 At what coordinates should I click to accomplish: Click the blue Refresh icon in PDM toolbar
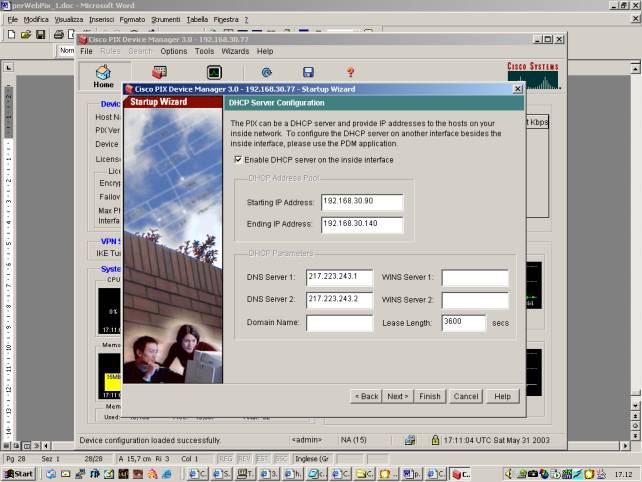[x=267, y=72]
